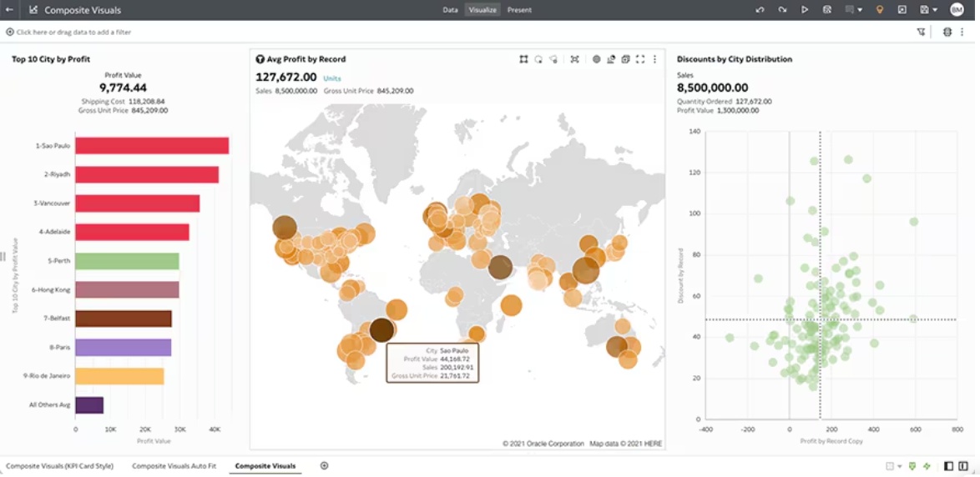Click the All Others Avg bar
Screen dimensions: 980x477
tap(89, 405)
